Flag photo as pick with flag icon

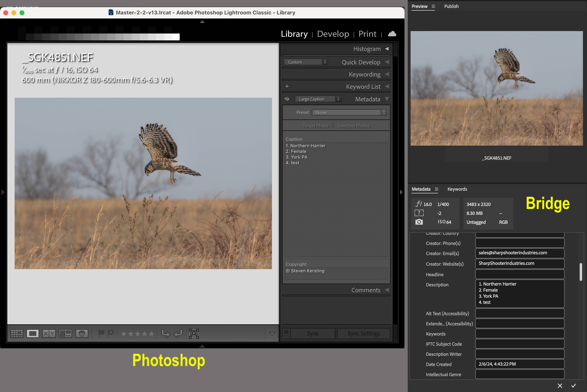pos(101,333)
